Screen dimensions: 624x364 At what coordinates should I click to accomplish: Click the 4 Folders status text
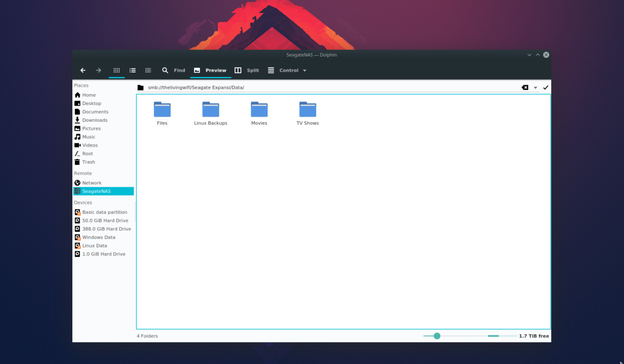(x=147, y=336)
